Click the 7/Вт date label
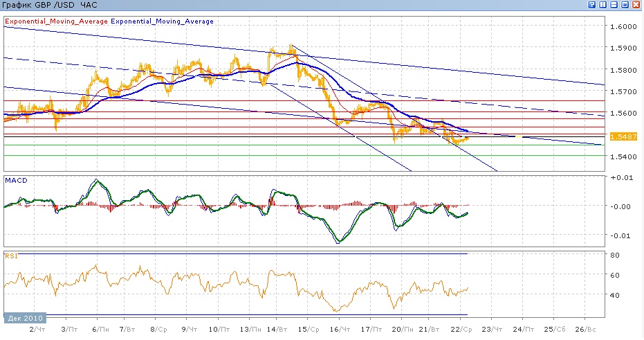644x340 pixels. point(127,330)
